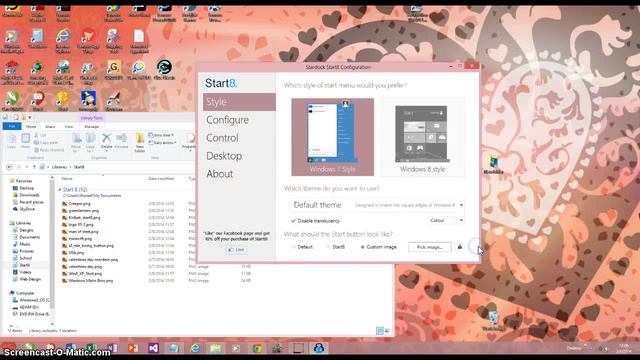This screenshot has width=640, height=360.
Task: Switch to the Home ribbon tab in Explorer
Action: [x=31, y=127]
